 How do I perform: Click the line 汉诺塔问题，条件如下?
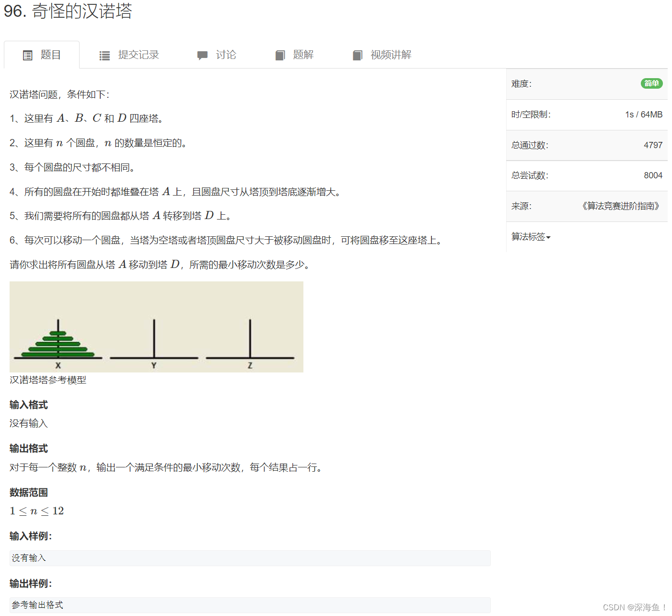point(59,94)
